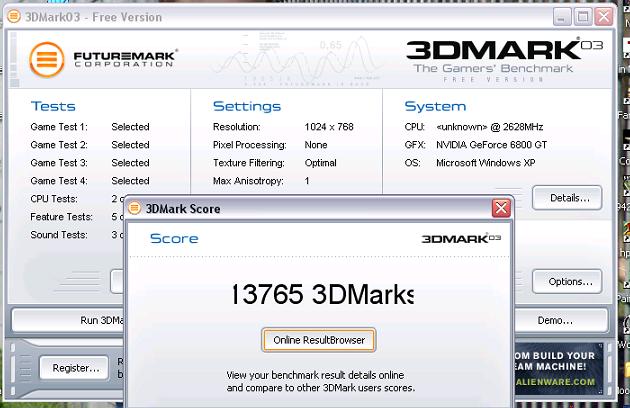
Task: Click the '<unknown> @ 2628MHz' CPU value
Action: click(490, 127)
